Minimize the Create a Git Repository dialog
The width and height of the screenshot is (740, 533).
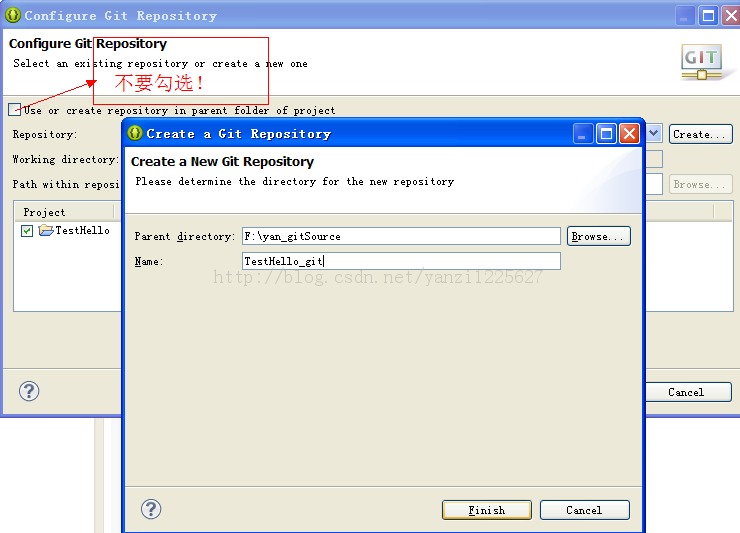tap(583, 134)
